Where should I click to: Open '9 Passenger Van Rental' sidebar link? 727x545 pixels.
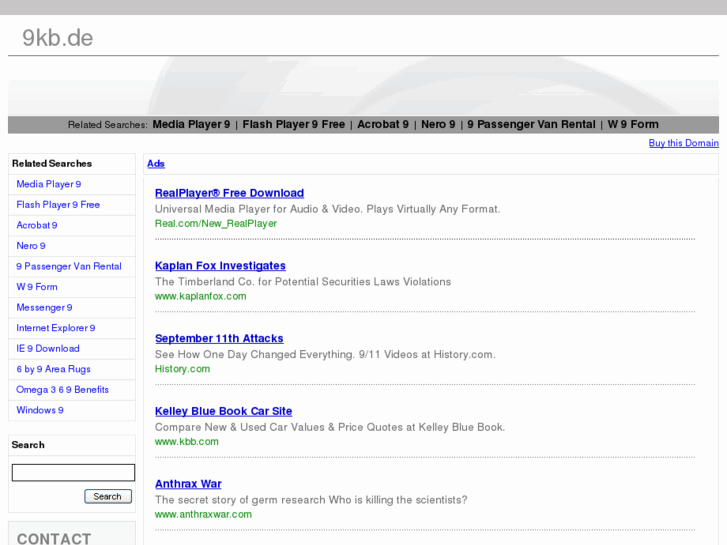tap(69, 266)
